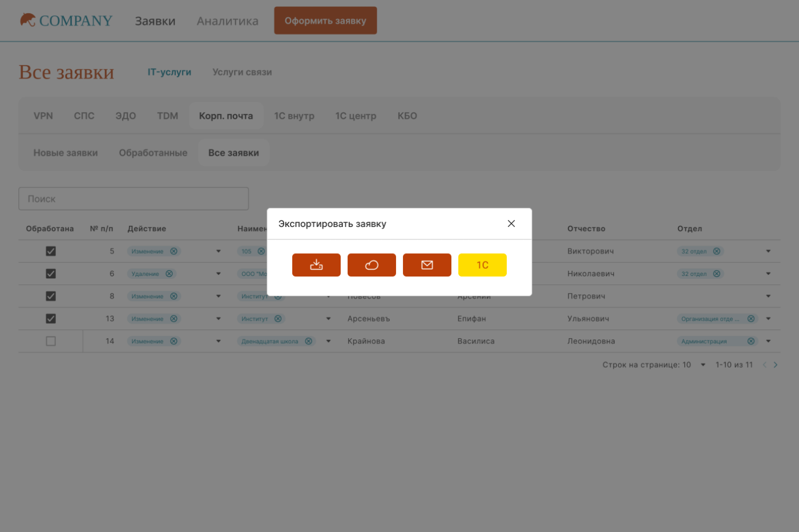Remove Изменение chip in row 14
This screenshot has width=799, height=532.
pyautogui.click(x=173, y=341)
